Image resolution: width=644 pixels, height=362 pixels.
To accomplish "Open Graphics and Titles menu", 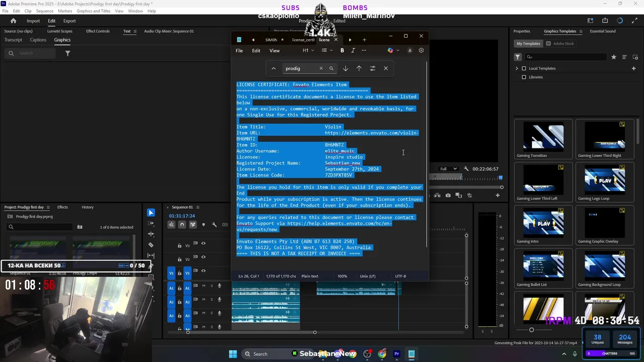I will pos(94,11).
